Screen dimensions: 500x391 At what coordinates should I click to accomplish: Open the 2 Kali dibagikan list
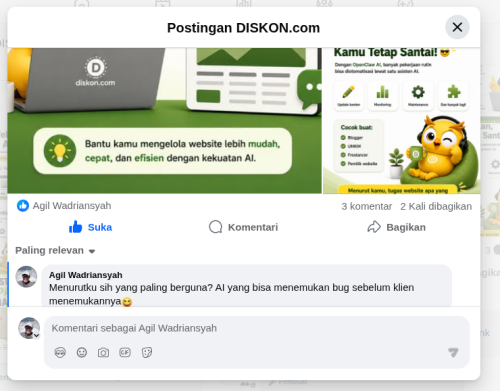click(436, 207)
